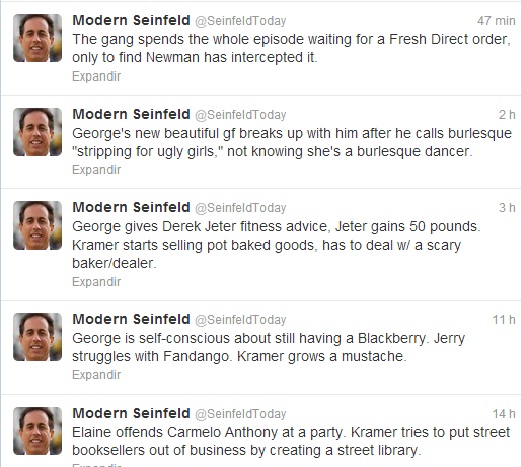Expand the Derek Jeter fitness tweet

tap(96, 282)
